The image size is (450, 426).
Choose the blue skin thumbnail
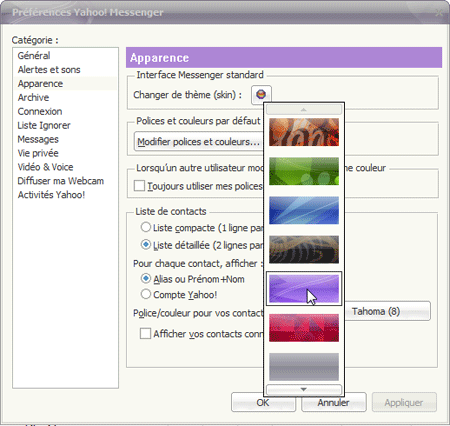(304, 210)
